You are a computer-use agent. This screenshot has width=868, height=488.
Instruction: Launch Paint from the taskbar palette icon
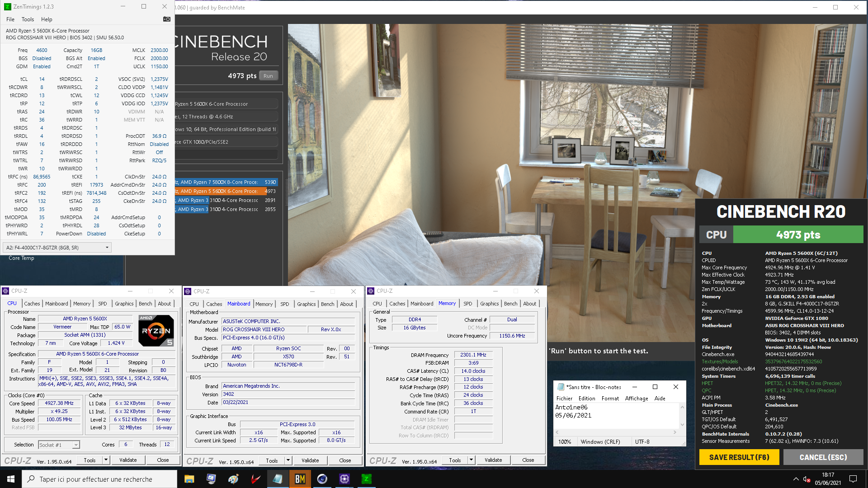pos(233,479)
